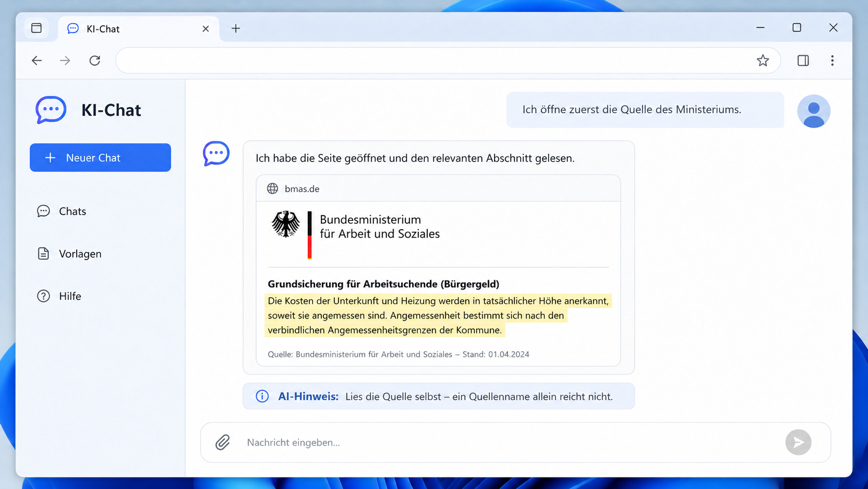This screenshot has height=489, width=868.
Task: Click the Bundesministerium für Arbeit und Soziales title
Action: point(379,227)
